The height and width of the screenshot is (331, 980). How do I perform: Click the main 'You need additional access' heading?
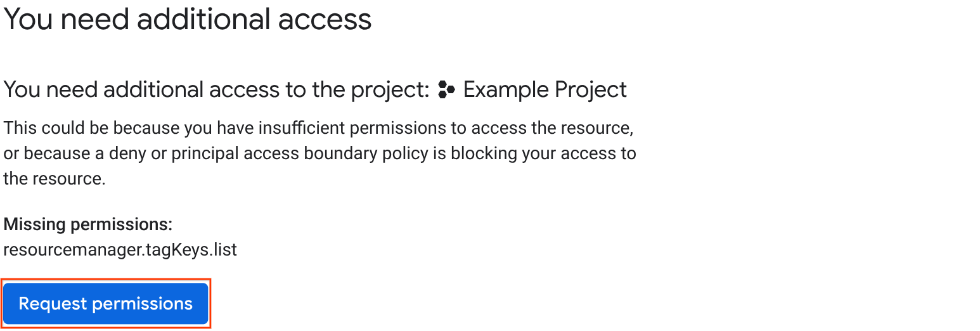click(188, 20)
